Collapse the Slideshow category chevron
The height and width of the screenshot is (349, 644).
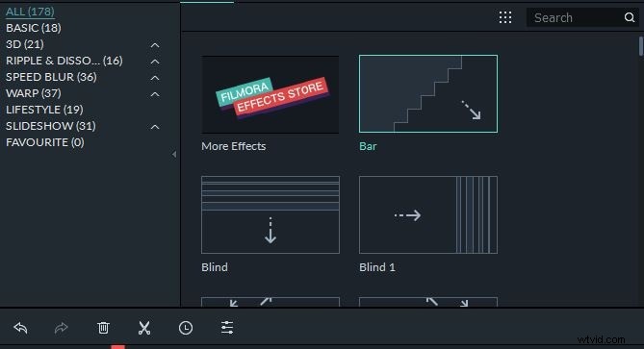(x=155, y=127)
